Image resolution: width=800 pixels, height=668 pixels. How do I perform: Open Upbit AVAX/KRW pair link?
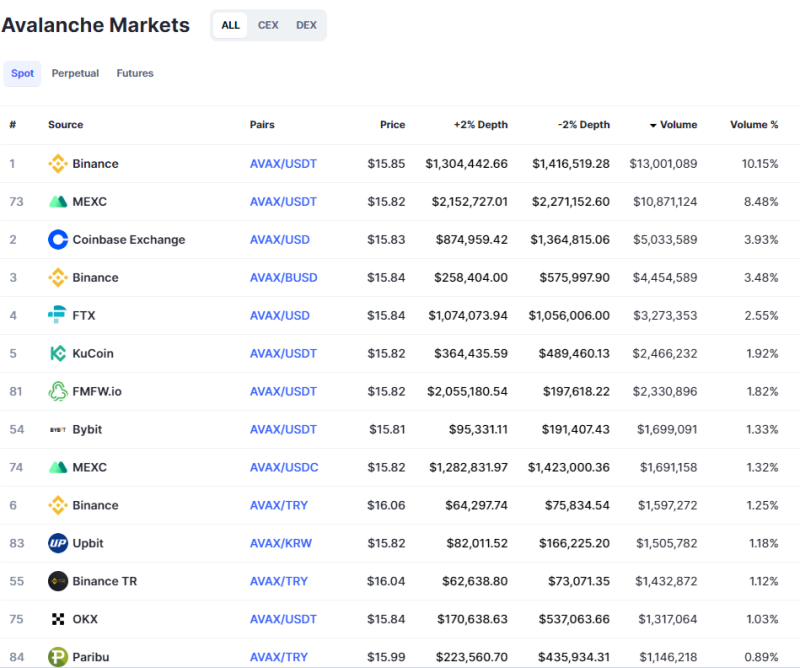pos(281,543)
